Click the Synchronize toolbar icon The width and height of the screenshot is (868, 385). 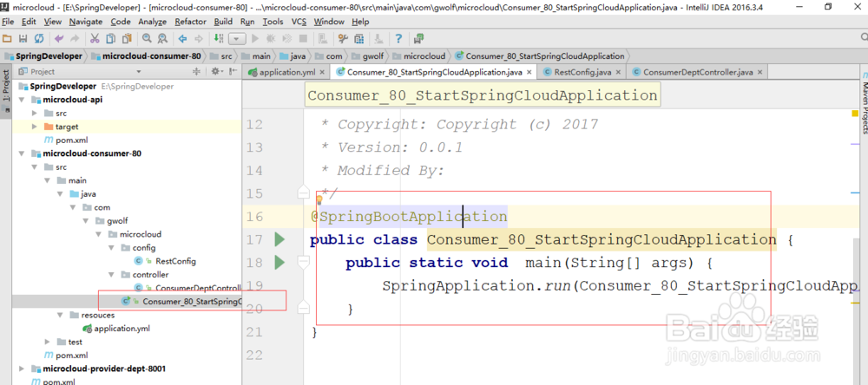39,39
